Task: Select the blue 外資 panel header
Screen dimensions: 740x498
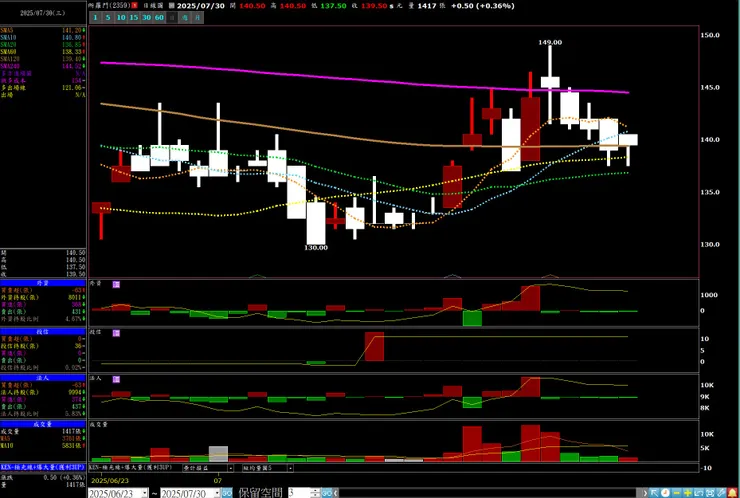Action: click(x=43, y=283)
